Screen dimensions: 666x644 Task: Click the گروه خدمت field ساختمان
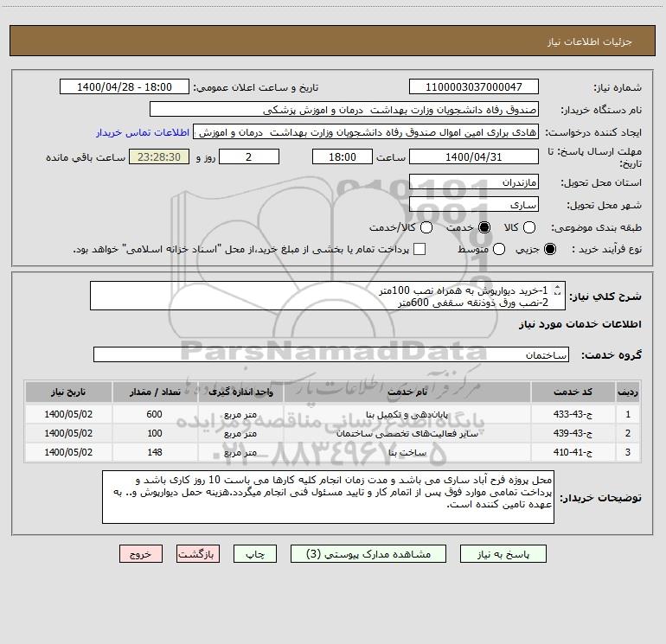tap(331, 354)
